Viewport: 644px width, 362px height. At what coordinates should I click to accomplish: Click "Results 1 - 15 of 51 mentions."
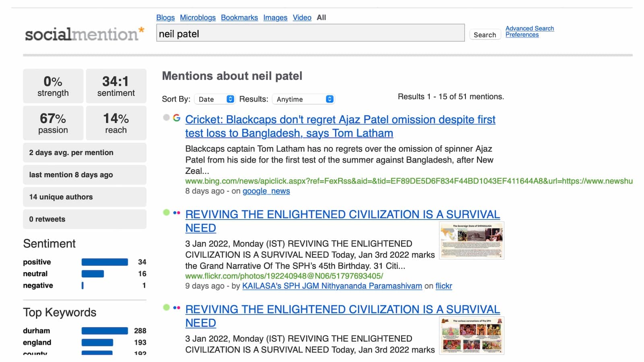(x=451, y=97)
